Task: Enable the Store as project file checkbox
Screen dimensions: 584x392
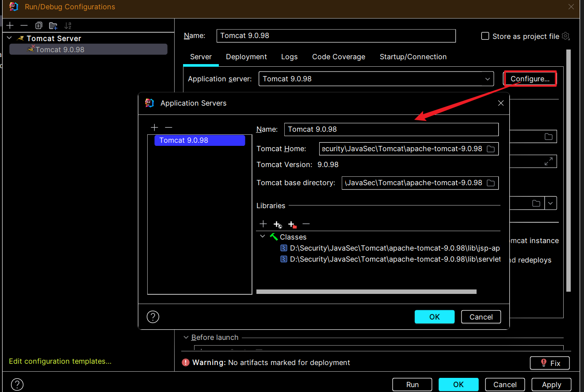Action: [485, 36]
